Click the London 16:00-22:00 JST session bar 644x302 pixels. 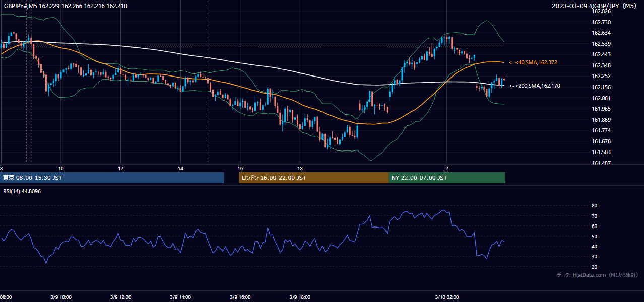313,178
